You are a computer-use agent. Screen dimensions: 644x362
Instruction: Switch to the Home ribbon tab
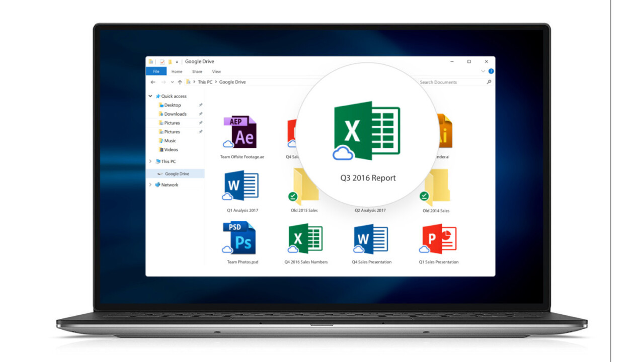click(177, 71)
